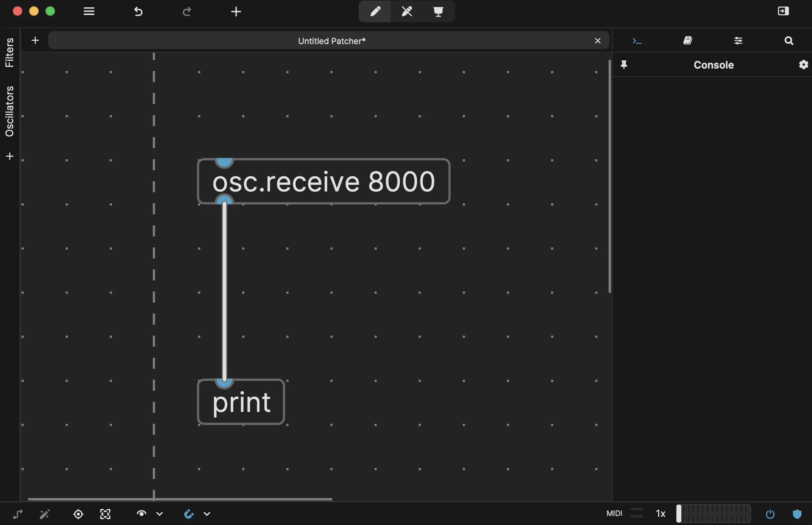This screenshot has width=812, height=525.
Task: Create a new patcher with top plus icon
Action: point(236,11)
